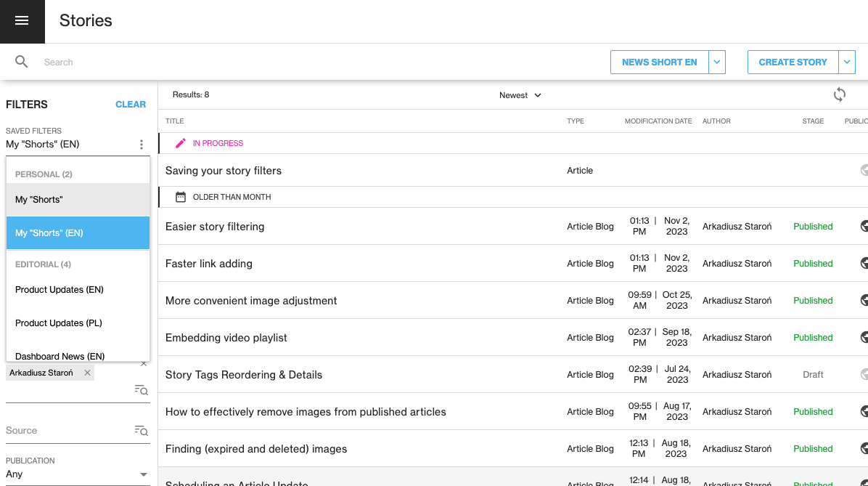Refresh the stories list
The width and height of the screenshot is (868, 486).
840,94
